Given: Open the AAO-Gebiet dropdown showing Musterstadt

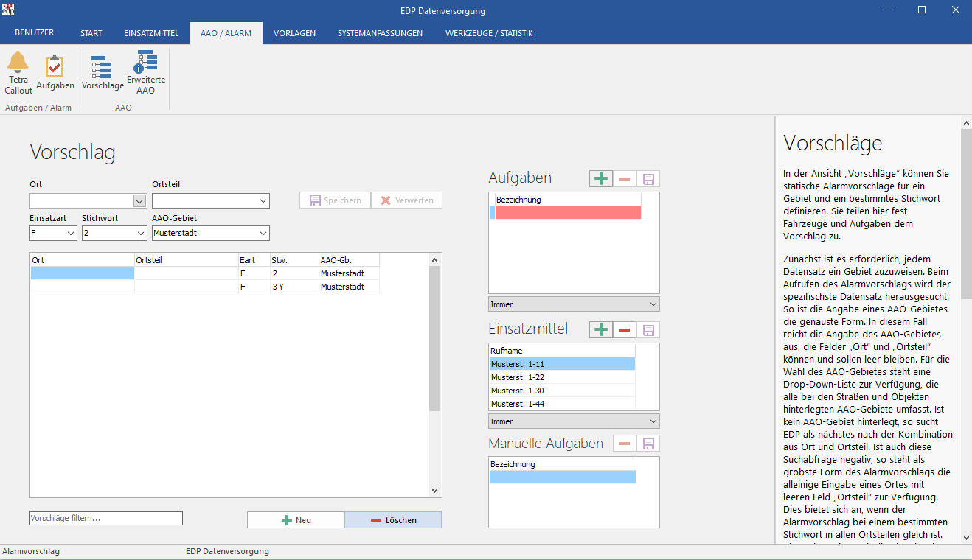Looking at the screenshot, I should pos(263,234).
